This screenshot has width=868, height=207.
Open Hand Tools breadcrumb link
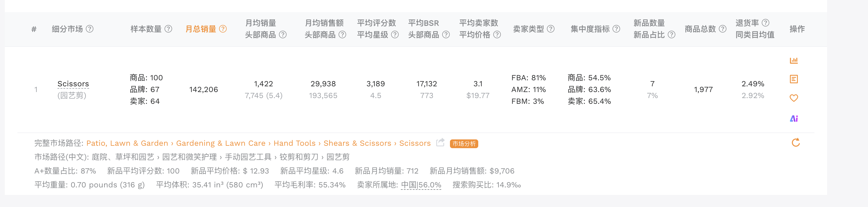click(294, 143)
